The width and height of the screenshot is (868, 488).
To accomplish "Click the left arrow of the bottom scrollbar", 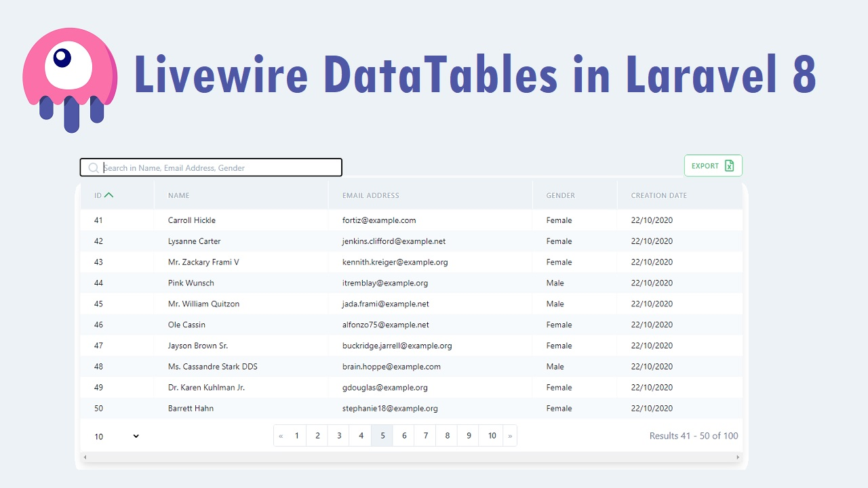I will pyautogui.click(x=84, y=457).
